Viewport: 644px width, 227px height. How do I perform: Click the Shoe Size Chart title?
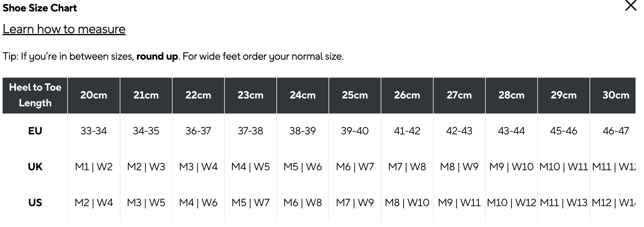point(40,8)
